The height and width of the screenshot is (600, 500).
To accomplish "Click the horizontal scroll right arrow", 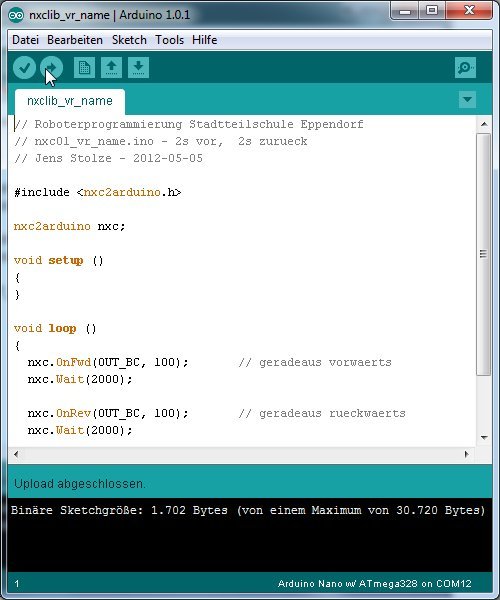I will coord(466,454).
